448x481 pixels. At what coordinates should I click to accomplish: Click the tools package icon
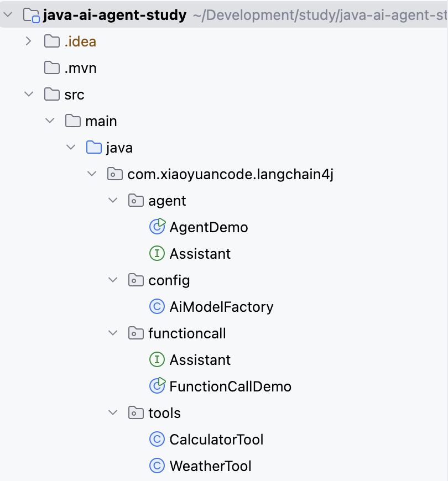point(136,412)
